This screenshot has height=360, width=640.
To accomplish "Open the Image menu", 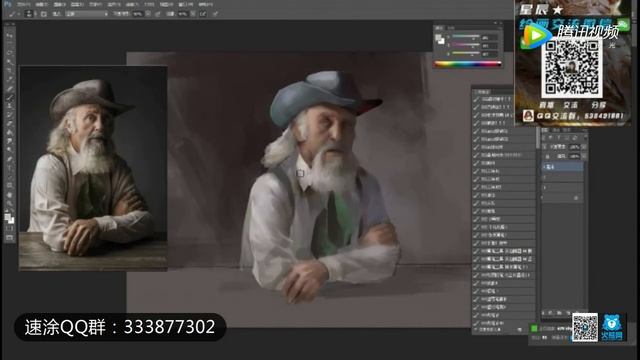I will coord(60,4).
